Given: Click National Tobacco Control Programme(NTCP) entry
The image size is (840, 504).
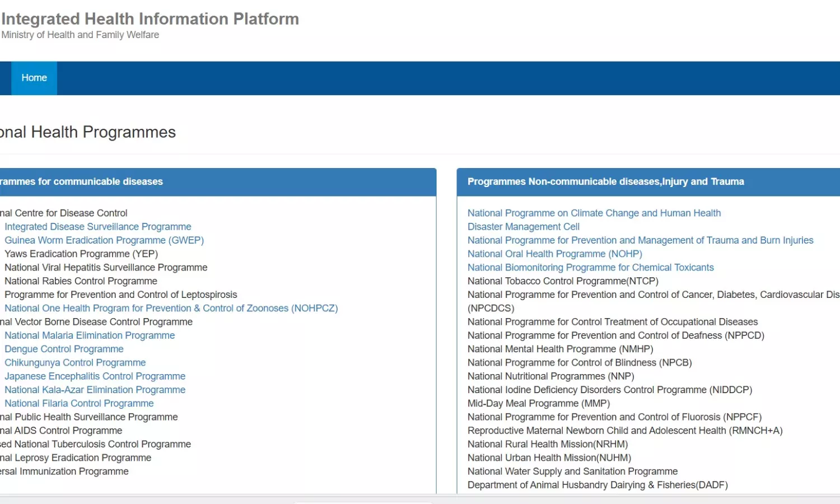Looking at the screenshot, I should tap(563, 281).
